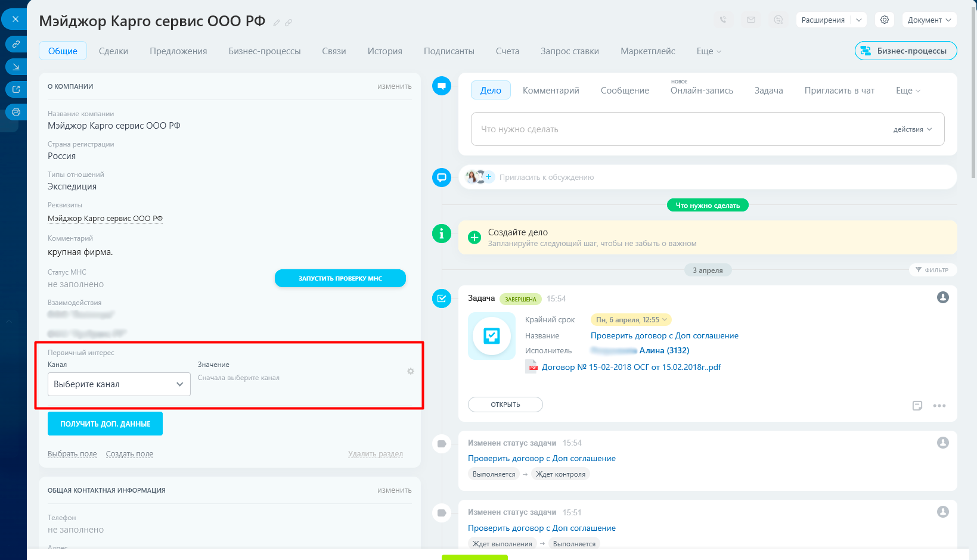Select Пригласить в чат timeline tab
The height and width of the screenshot is (560, 977).
(x=839, y=91)
